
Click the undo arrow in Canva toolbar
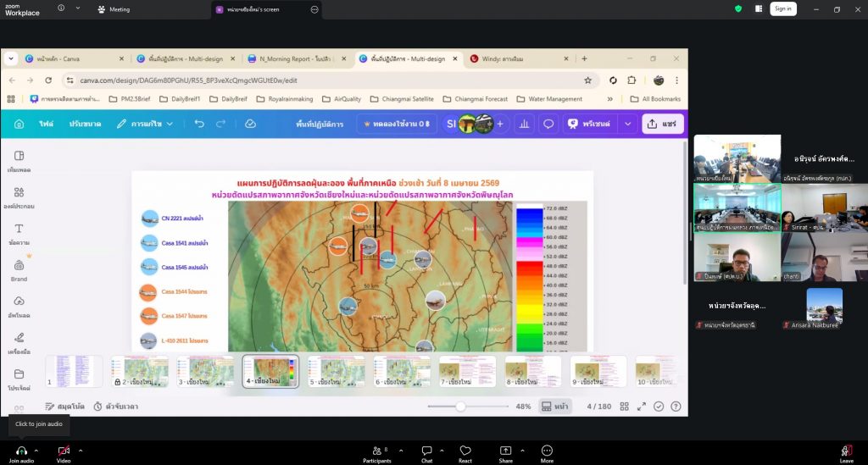[x=199, y=124]
